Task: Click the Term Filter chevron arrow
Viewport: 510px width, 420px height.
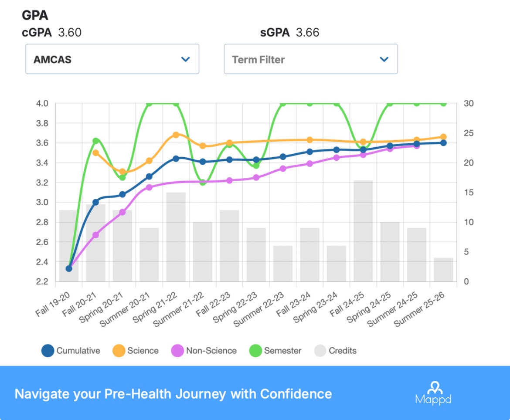Action: click(384, 59)
